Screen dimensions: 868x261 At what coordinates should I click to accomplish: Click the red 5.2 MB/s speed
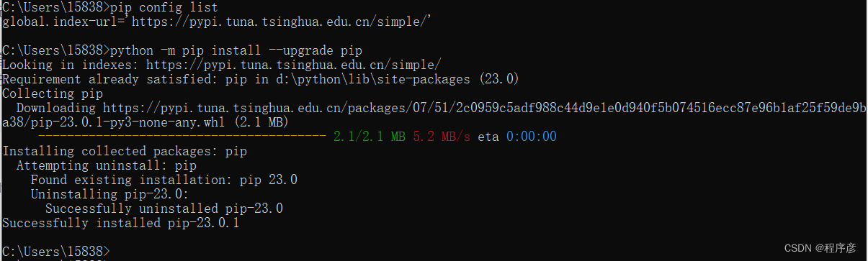[x=442, y=137]
